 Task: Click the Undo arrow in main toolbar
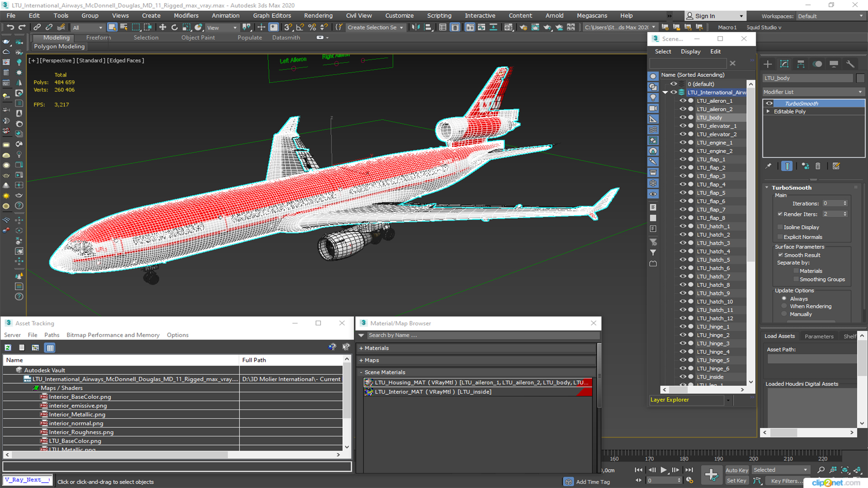coord(10,27)
